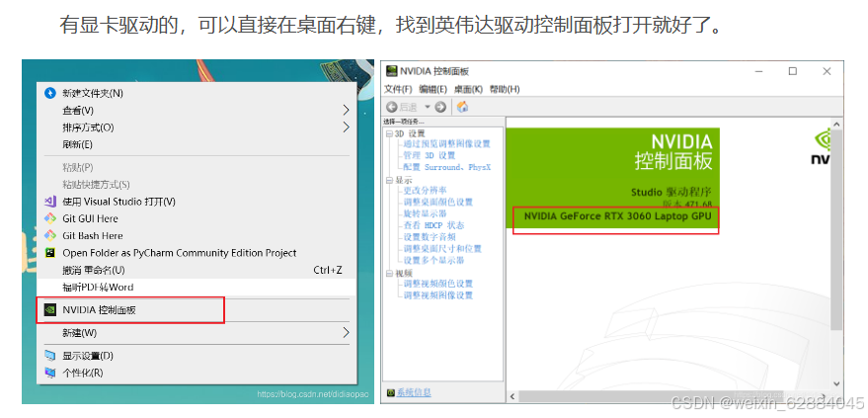Select 调整视频颜色设置 in the tree
This screenshot has height=418, width=868.
tap(437, 284)
